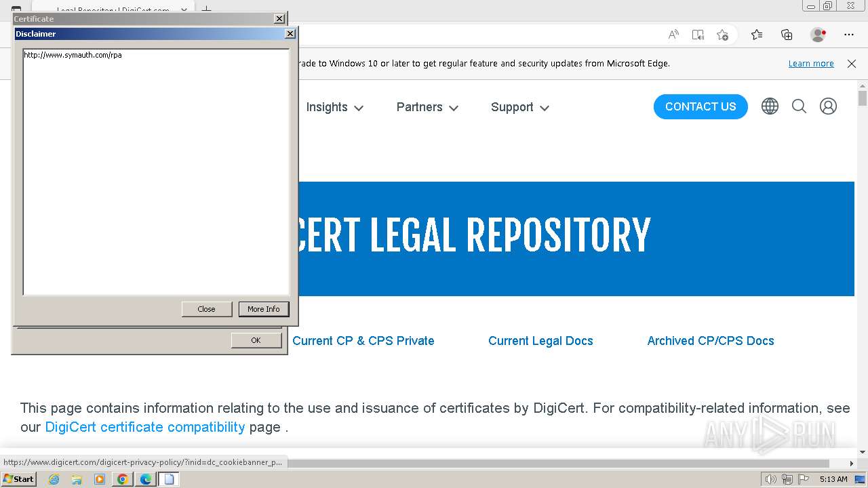868x488 pixels.
Task: Open the Edge profile avatar
Action: click(x=818, y=35)
